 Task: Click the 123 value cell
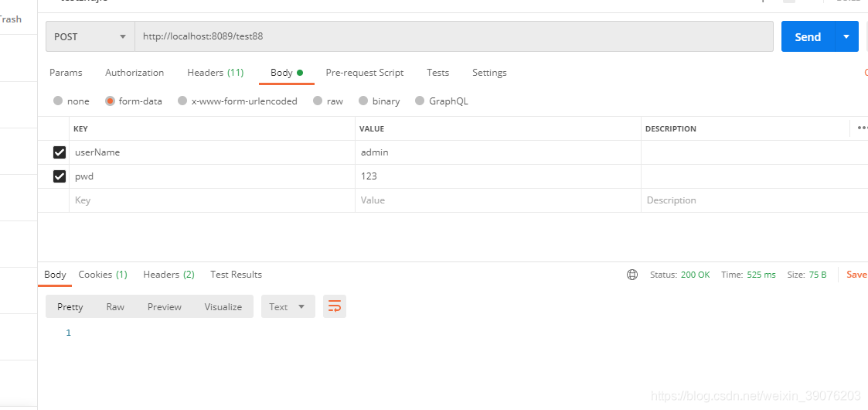click(x=499, y=176)
